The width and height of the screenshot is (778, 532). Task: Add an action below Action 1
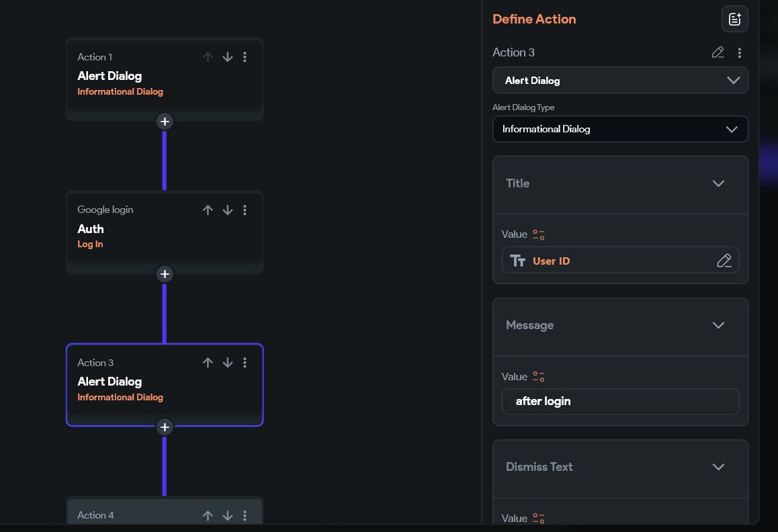coord(165,122)
